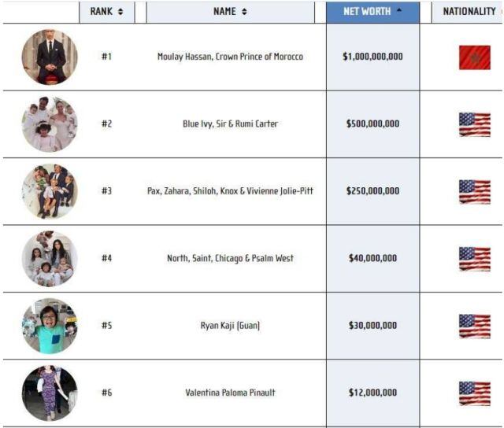
Task: Open Moulay Hassan, Crown Prince of Morocco link
Action: pos(230,57)
